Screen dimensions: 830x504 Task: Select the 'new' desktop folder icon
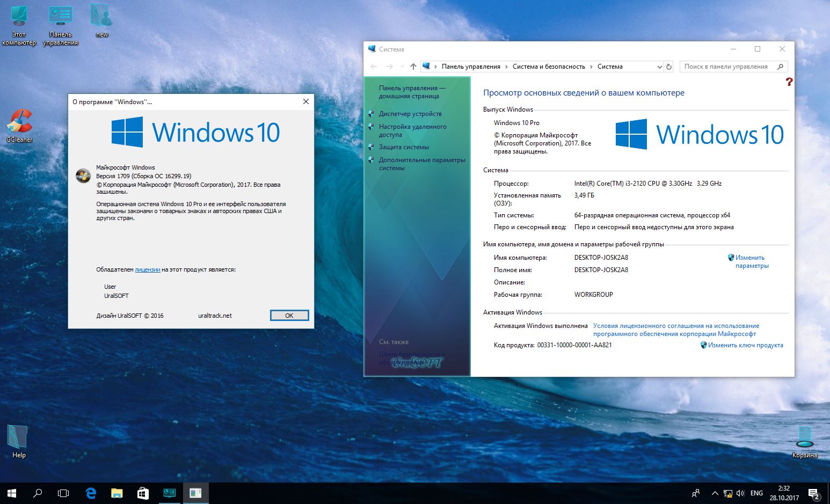(x=101, y=21)
